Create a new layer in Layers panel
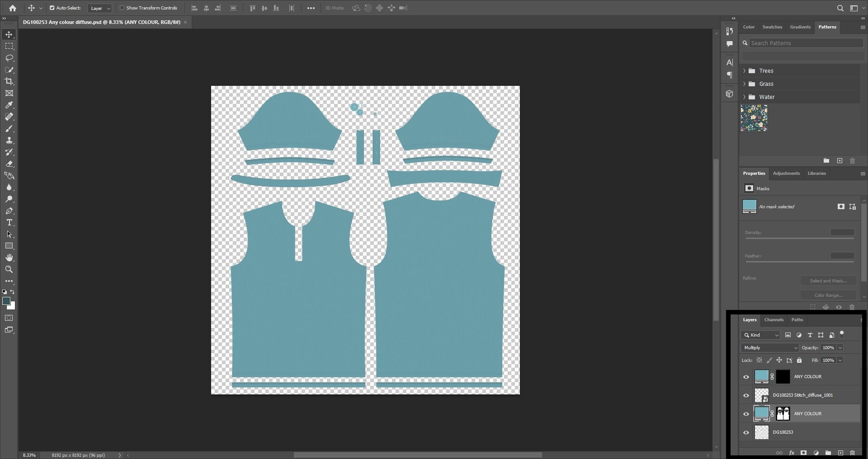The height and width of the screenshot is (459, 868). coord(840,453)
